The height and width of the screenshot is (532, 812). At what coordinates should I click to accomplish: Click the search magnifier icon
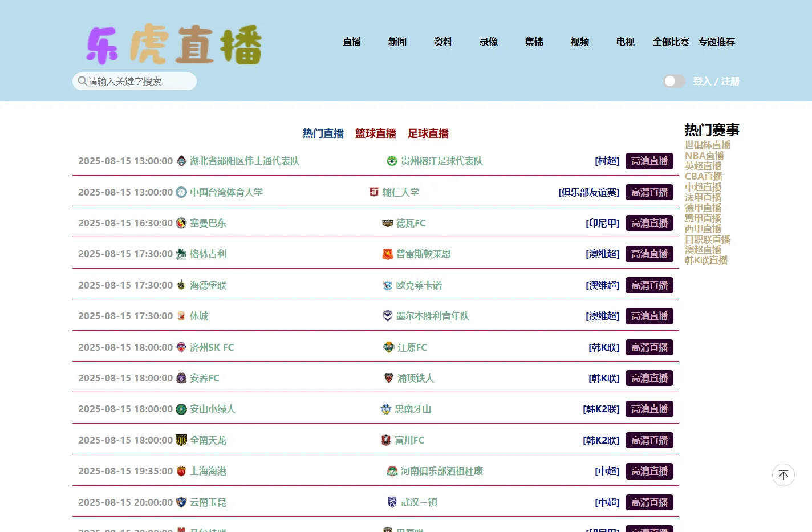pyautogui.click(x=83, y=81)
